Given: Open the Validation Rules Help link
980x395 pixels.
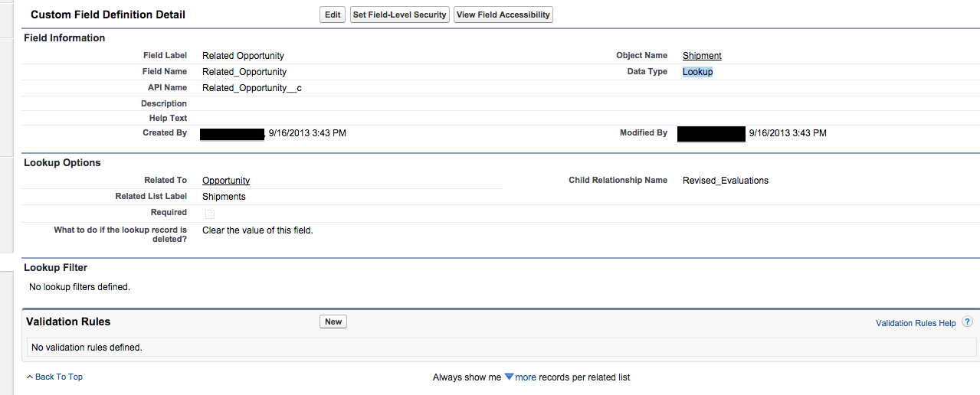Looking at the screenshot, I should [916, 323].
